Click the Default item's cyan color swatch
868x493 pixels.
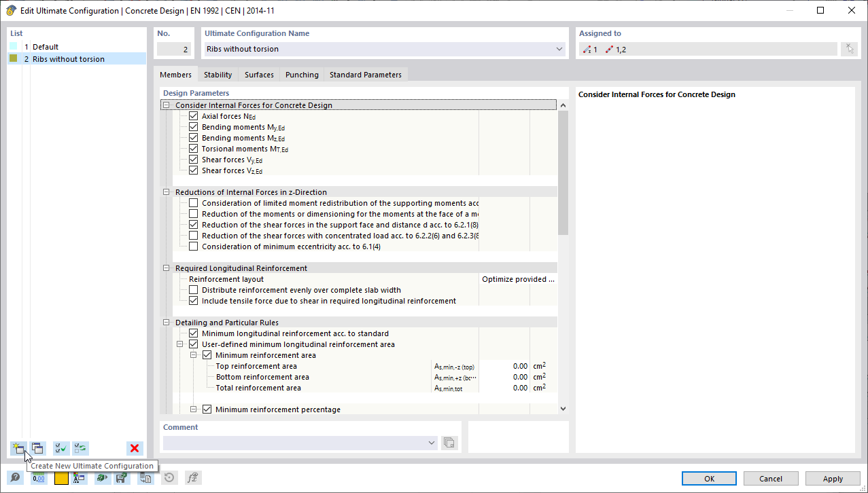(14, 47)
